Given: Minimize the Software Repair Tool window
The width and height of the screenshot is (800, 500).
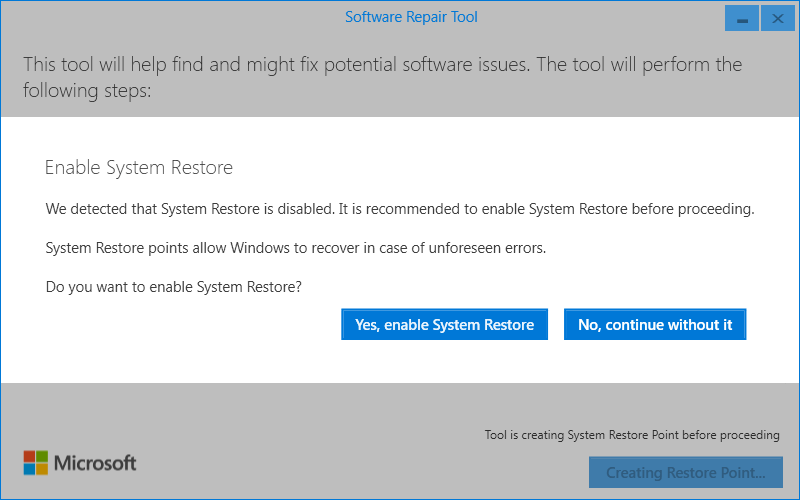Looking at the screenshot, I should (741, 19).
